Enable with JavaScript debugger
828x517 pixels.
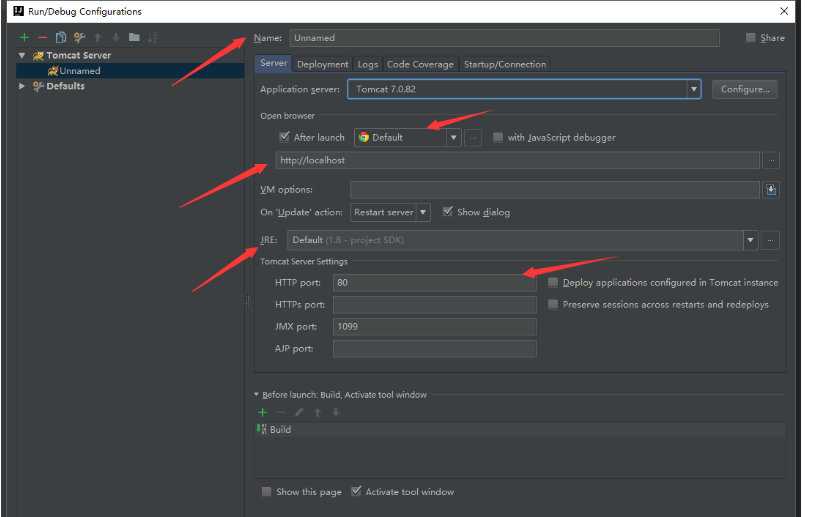click(x=497, y=137)
